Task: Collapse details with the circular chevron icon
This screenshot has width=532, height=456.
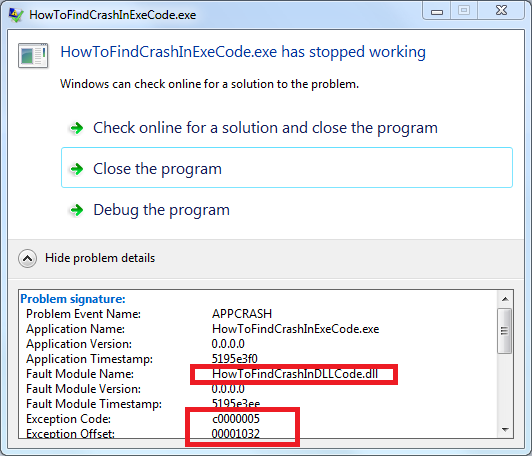Action: coord(27,259)
